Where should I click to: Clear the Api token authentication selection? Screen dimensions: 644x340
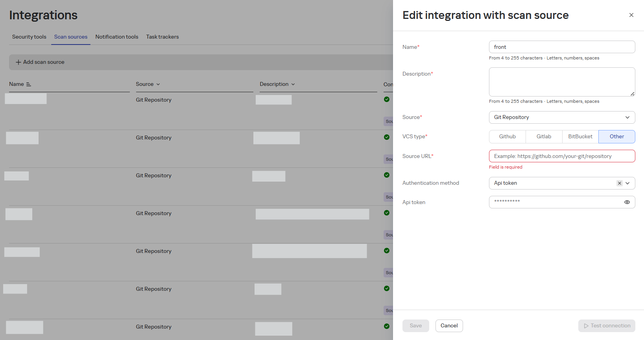[x=619, y=183]
